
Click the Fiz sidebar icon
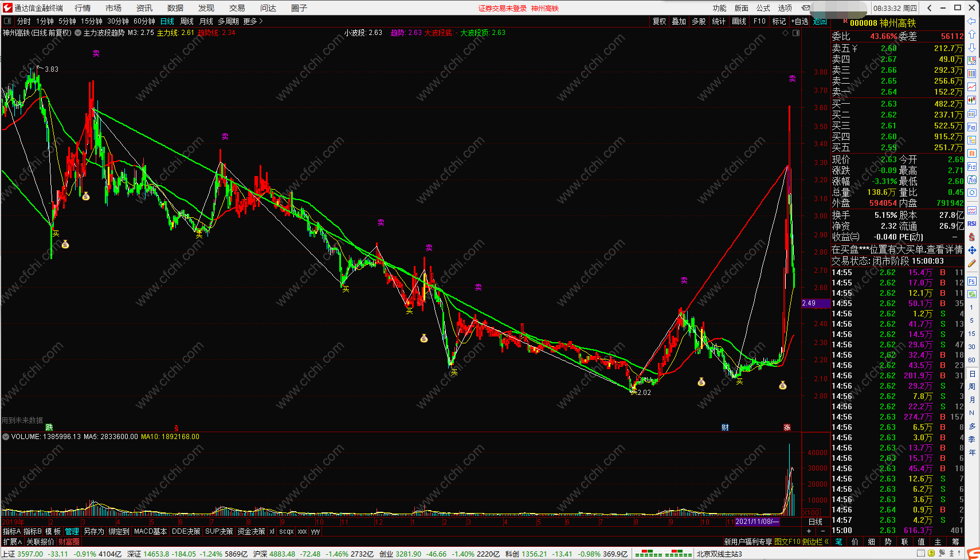pos(971,167)
